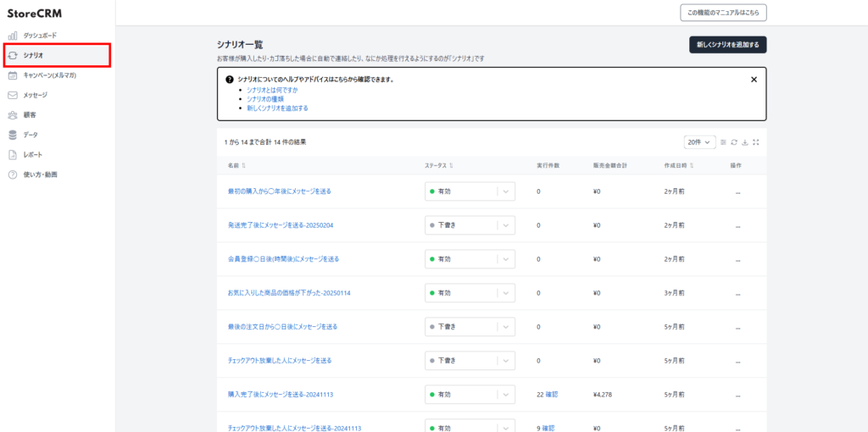Click the download icon above the table
The height and width of the screenshot is (432, 868).
click(745, 142)
